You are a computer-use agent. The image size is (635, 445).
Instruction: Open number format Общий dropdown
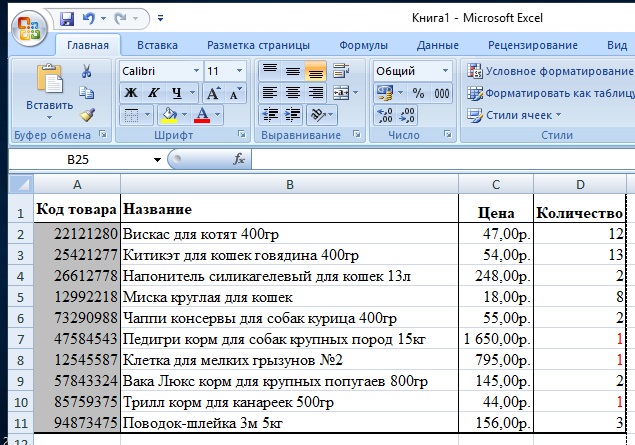445,71
